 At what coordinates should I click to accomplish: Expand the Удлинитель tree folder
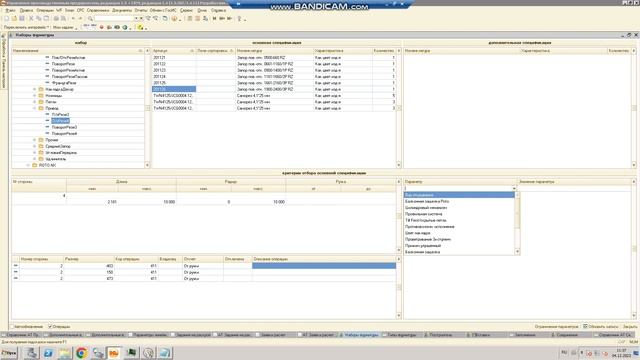(x=35, y=159)
